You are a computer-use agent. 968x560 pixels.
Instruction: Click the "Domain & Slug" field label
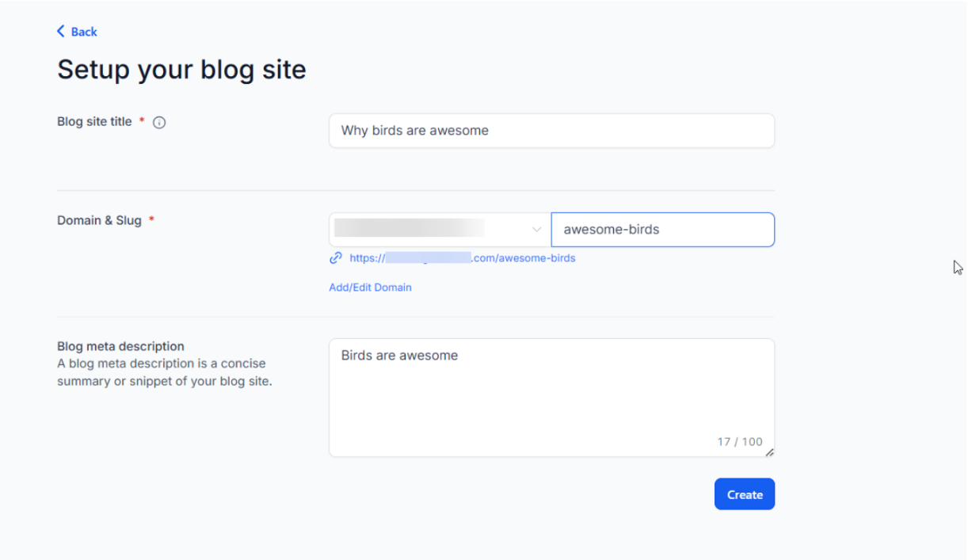click(99, 220)
